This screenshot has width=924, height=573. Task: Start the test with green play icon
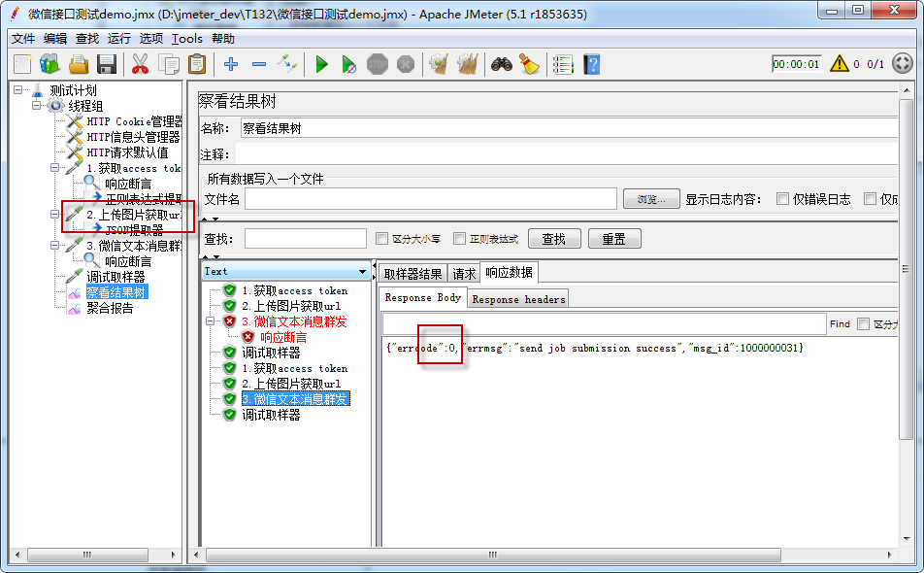tap(321, 64)
